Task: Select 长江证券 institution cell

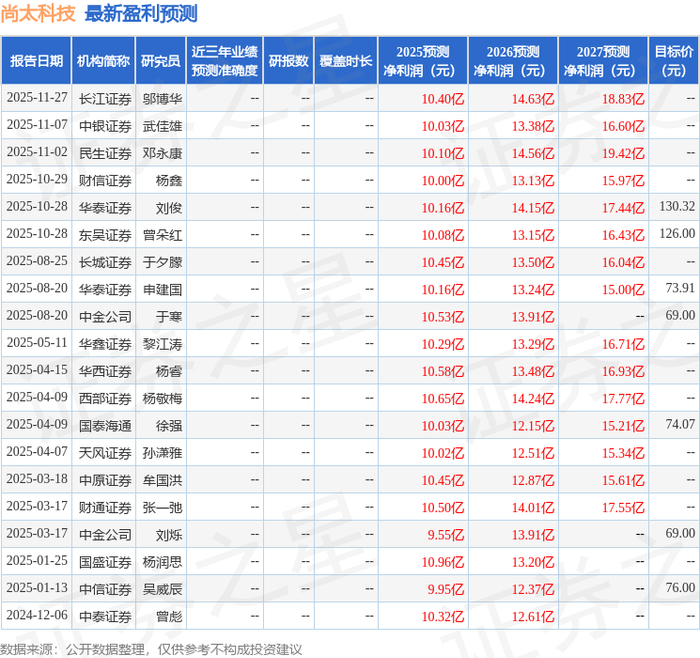Action: (x=105, y=99)
